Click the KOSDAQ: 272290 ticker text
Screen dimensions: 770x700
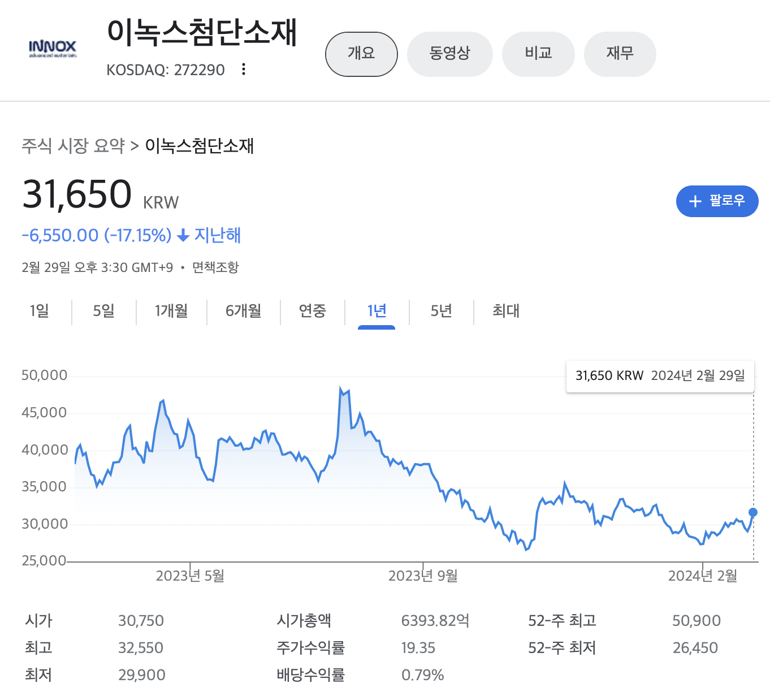tap(166, 70)
